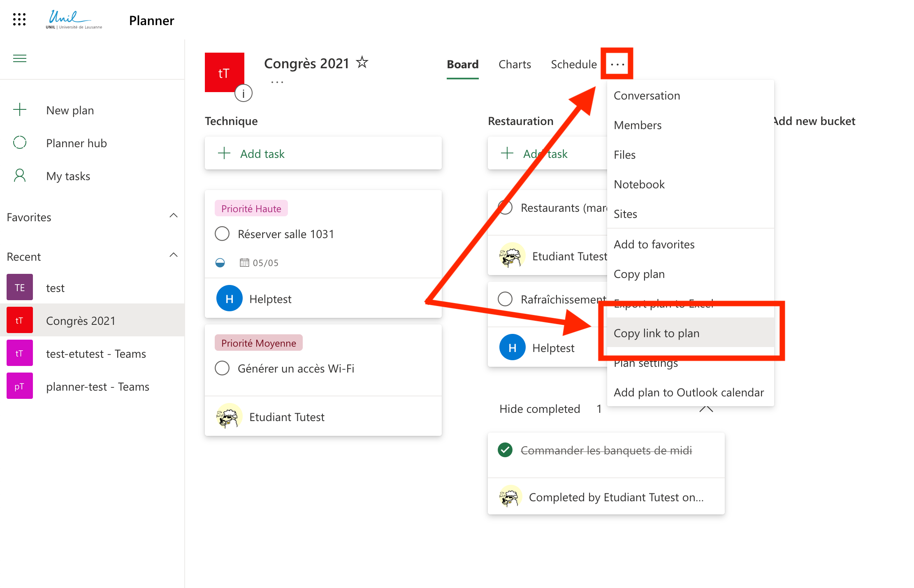Image resolution: width=914 pixels, height=588 pixels.
Task: Click Add new bucket
Action: [x=814, y=121]
